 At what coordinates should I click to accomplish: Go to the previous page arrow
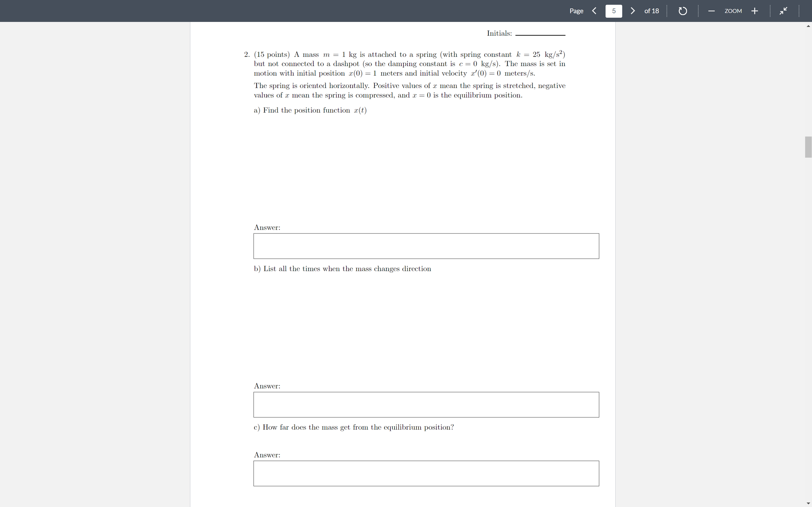594,11
